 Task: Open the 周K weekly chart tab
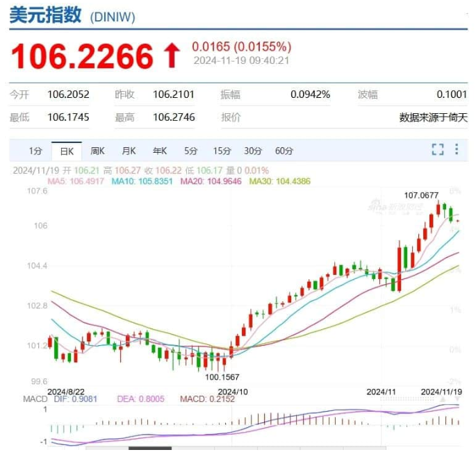pyautogui.click(x=97, y=151)
